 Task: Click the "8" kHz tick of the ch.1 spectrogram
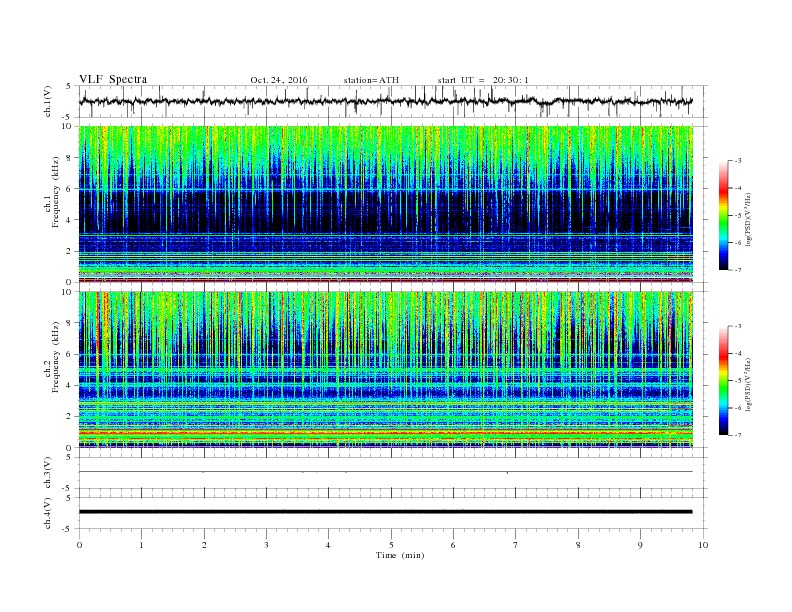click(69, 158)
